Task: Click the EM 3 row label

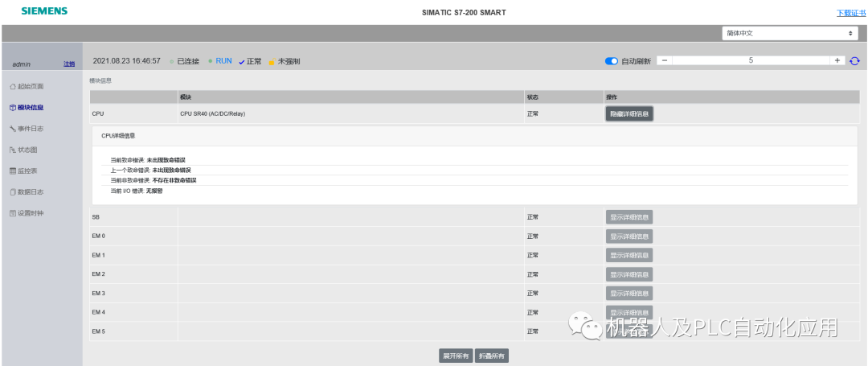Action: pyautogui.click(x=99, y=294)
